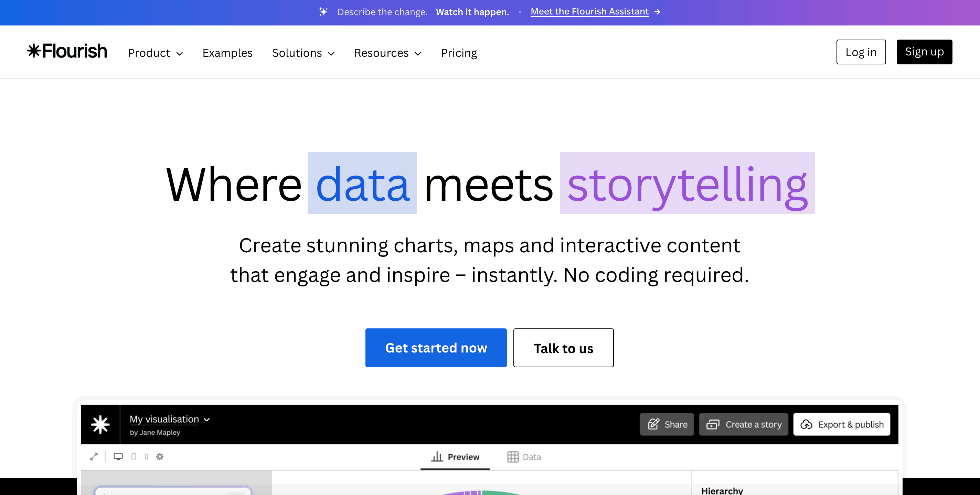Select the desktop preview device icon
Viewport: 980px width, 495px height.
pos(118,456)
